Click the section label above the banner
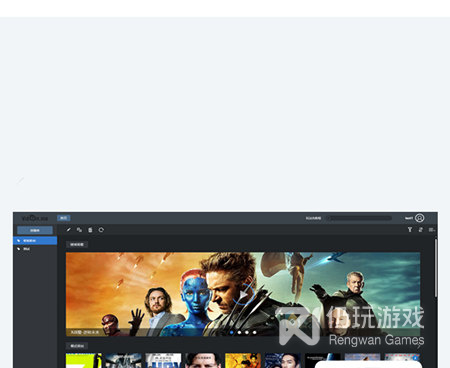Viewport: 450px width, 368px height. [x=77, y=244]
